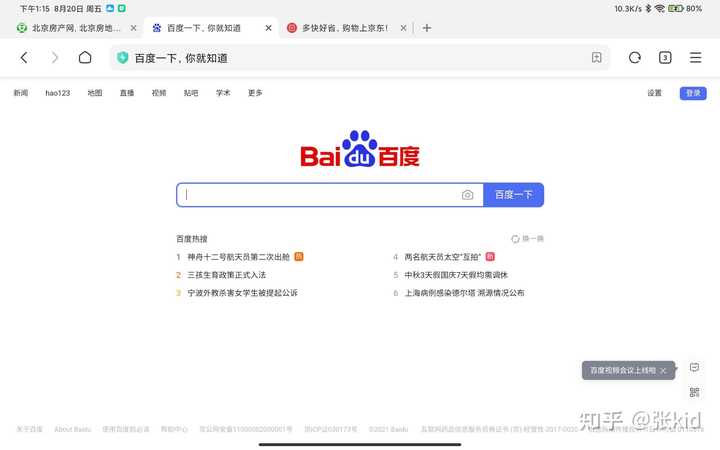Close the 京东 shopping tab
The width and height of the screenshot is (720, 450).
coord(403,28)
